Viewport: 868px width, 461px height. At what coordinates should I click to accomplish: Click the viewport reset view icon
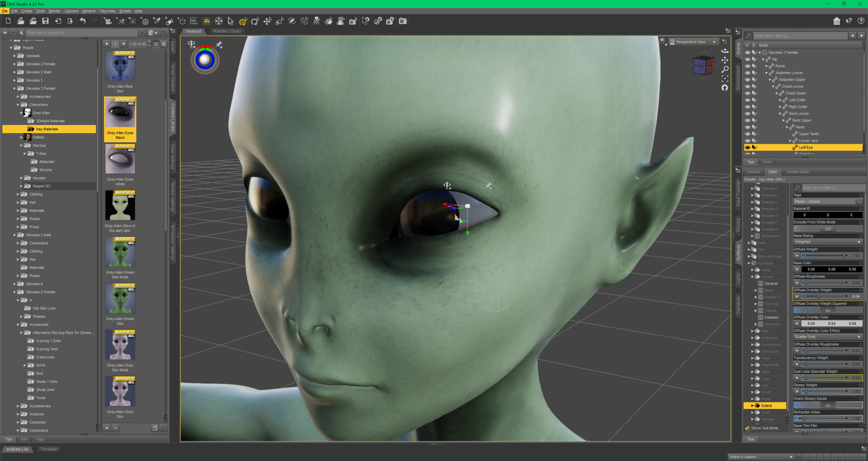click(x=725, y=88)
